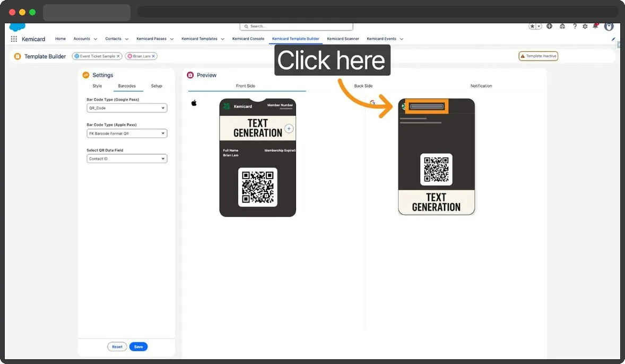Expand the Kemicard Passes dropdown chevron
Image resolution: width=625 pixels, height=364 pixels.
click(172, 39)
